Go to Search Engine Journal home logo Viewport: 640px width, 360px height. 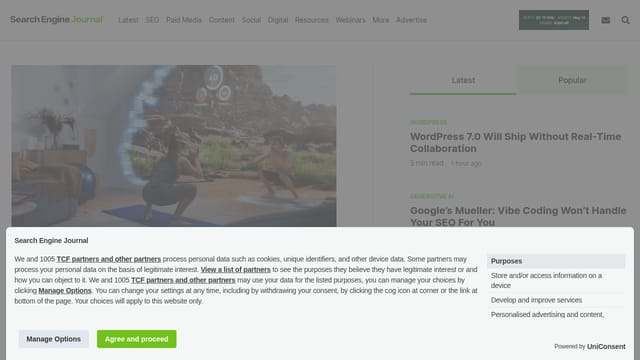pos(56,20)
